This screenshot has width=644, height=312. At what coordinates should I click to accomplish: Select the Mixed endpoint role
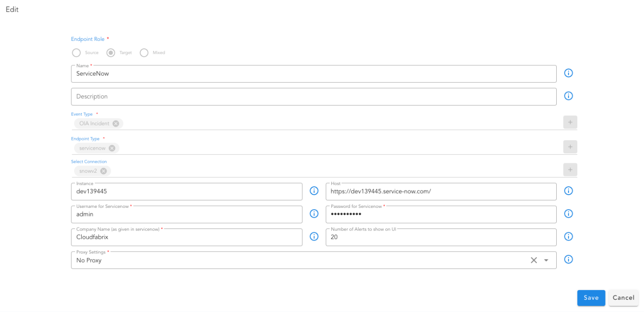click(x=144, y=53)
